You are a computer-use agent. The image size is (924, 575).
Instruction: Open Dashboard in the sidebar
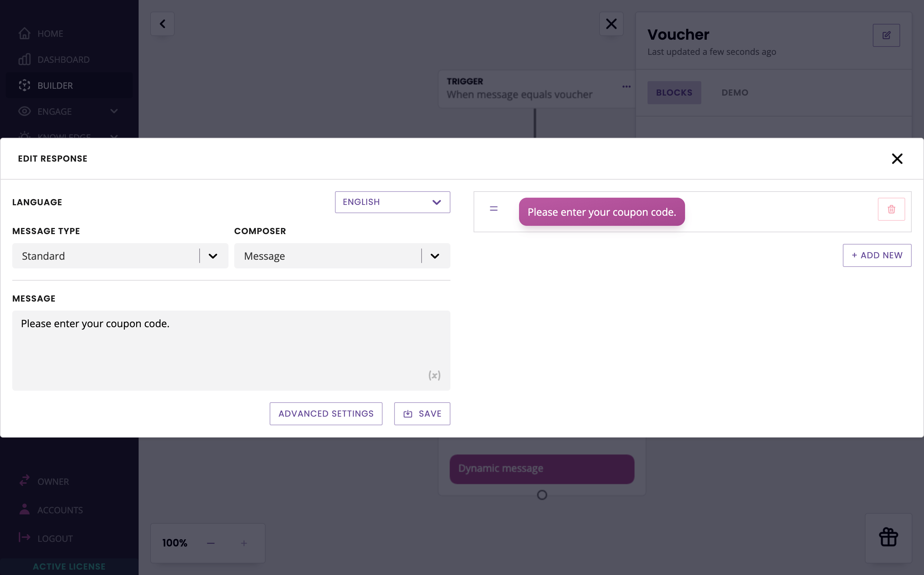click(x=63, y=60)
